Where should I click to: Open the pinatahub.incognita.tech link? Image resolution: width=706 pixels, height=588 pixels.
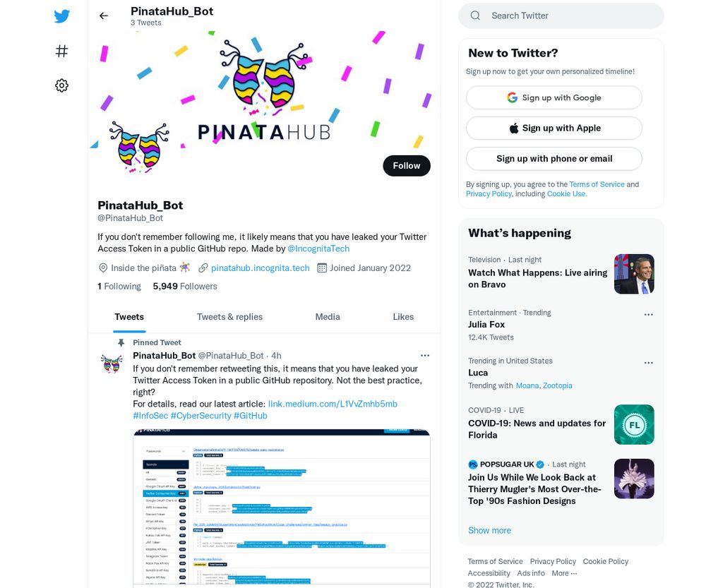pyautogui.click(x=261, y=268)
